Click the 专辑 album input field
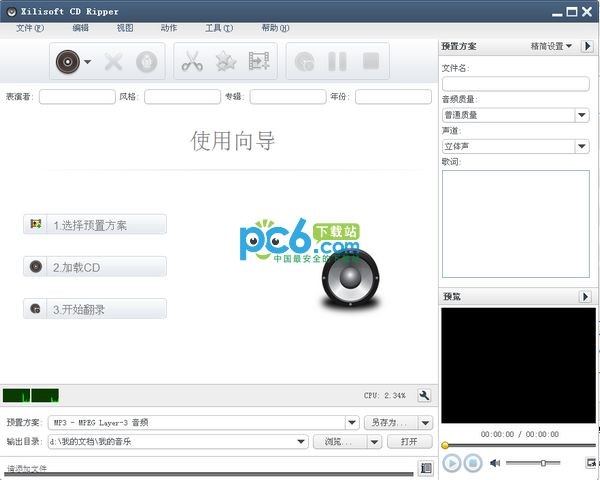Image resolution: width=600 pixels, height=480 pixels. (x=288, y=97)
